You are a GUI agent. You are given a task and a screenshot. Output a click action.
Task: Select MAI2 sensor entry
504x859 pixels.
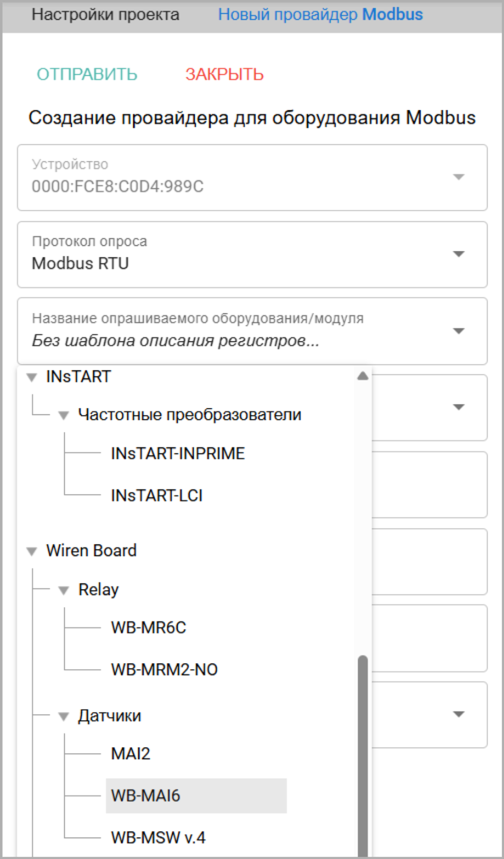point(131,754)
